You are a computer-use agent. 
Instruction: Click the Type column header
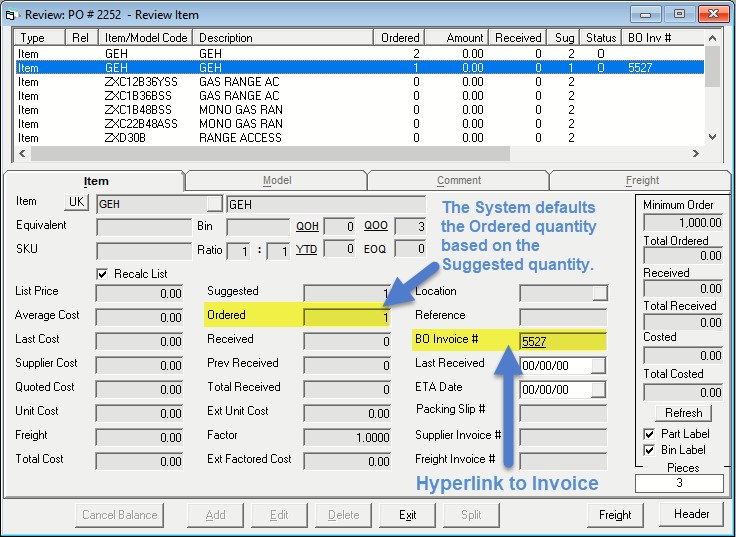40,38
